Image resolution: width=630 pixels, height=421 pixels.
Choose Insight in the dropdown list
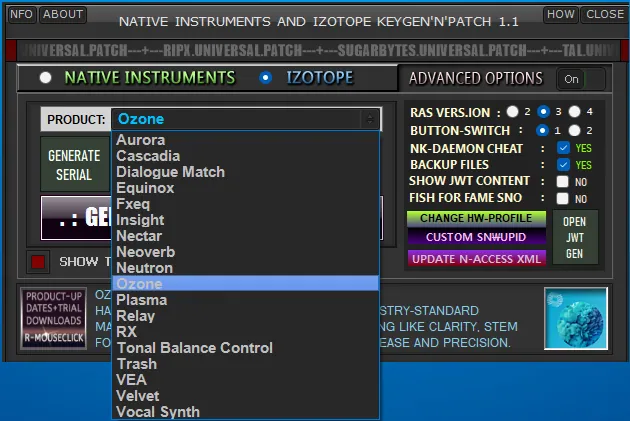tap(245, 220)
